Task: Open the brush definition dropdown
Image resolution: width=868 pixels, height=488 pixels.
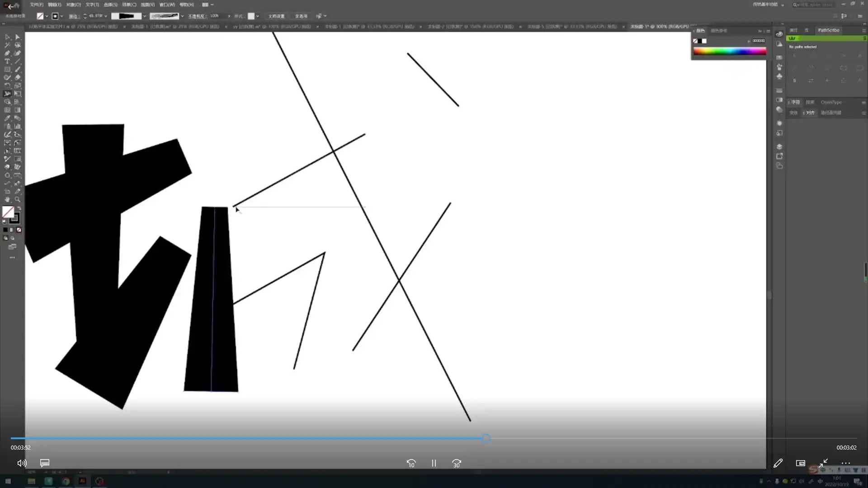Action: (x=182, y=16)
